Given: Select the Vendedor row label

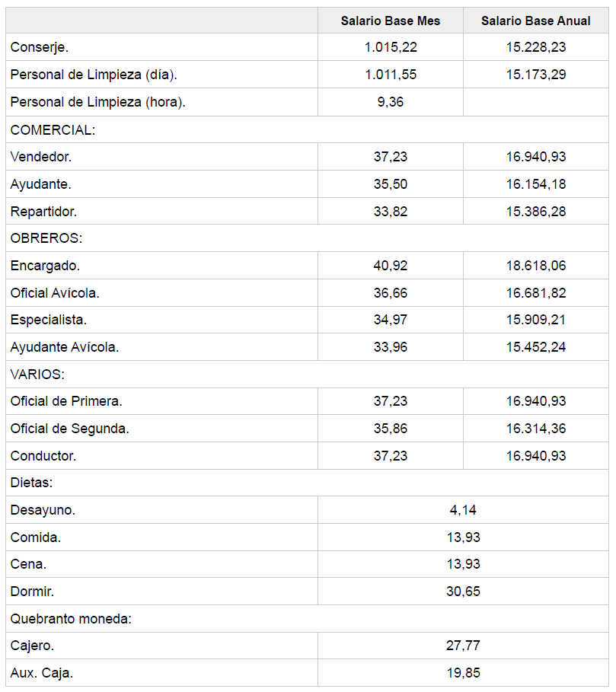Looking at the screenshot, I should (41, 157).
